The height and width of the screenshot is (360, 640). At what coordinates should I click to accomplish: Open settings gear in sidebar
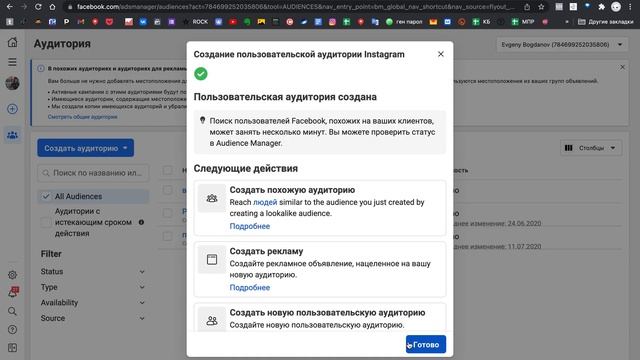coord(12,275)
